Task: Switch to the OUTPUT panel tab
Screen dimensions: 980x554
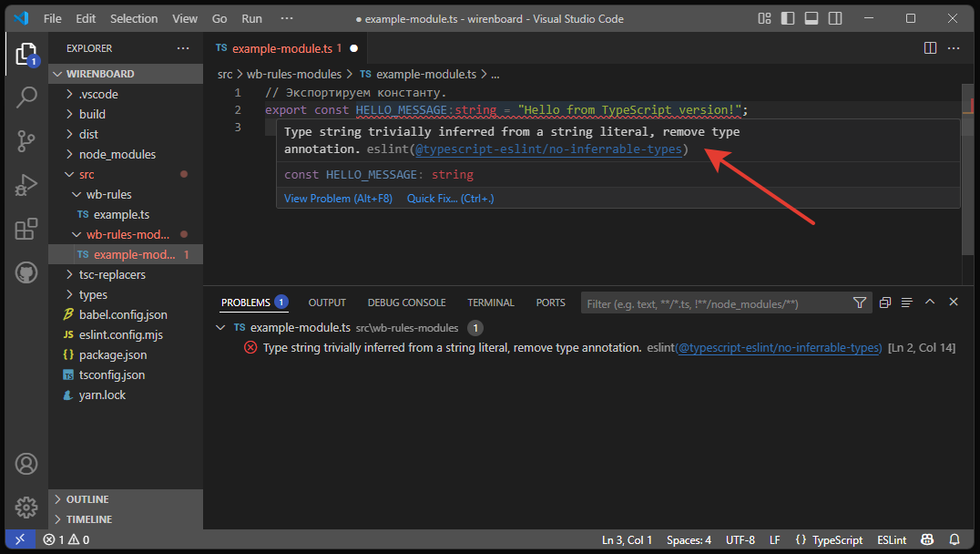Action: tap(327, 303)
